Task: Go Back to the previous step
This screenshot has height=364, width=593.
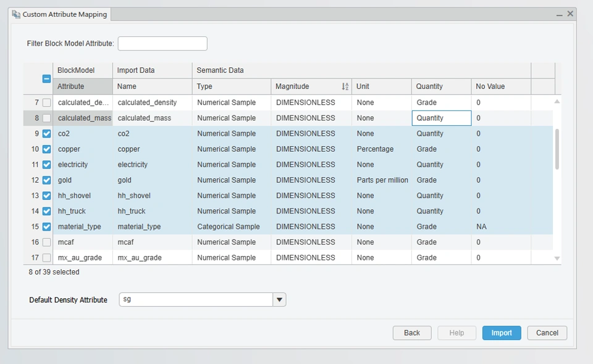Action: coord(412,333)
